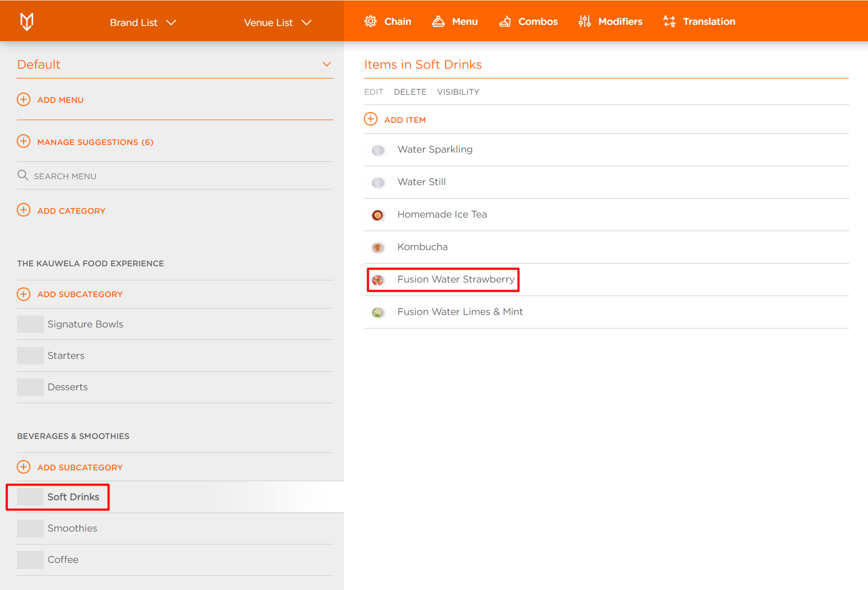Image resolution: width=868 pixels, height=590 pixels.
Task: Click the Starters image placeholder
Action: pos(30,356)
